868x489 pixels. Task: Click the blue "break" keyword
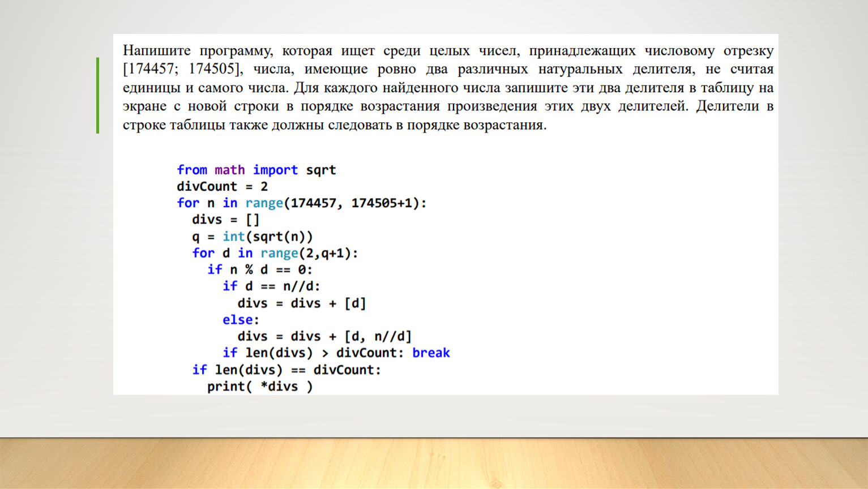click(x=431, y=353)
